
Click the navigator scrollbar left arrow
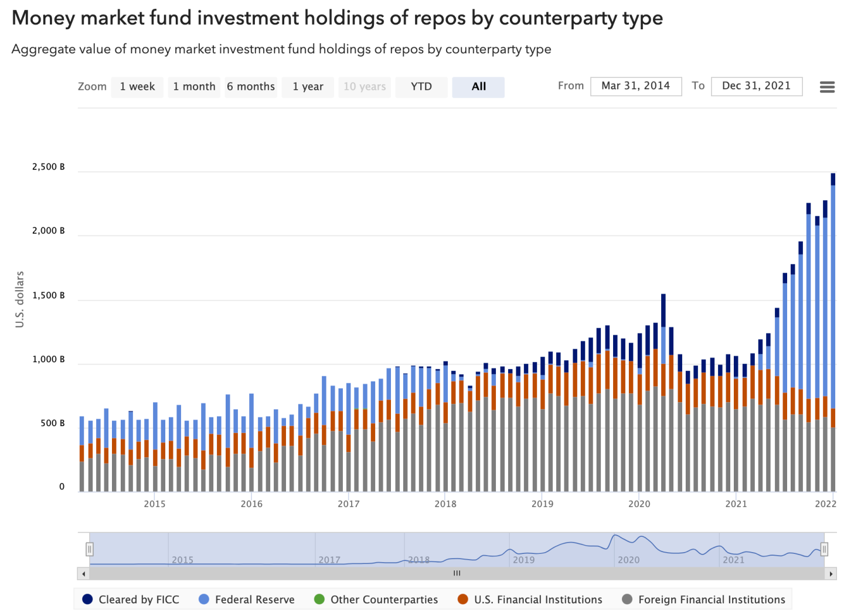pos(83,574)
